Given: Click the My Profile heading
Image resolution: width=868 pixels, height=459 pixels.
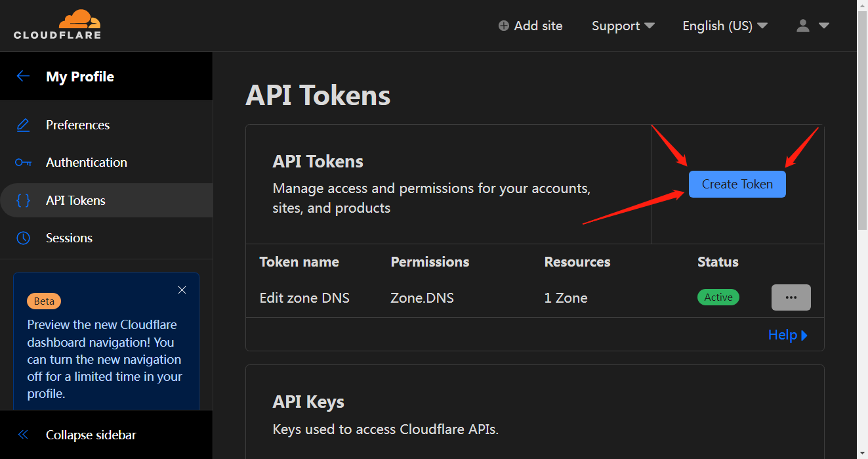Looking at the screenshot, I should click(80, 76).
